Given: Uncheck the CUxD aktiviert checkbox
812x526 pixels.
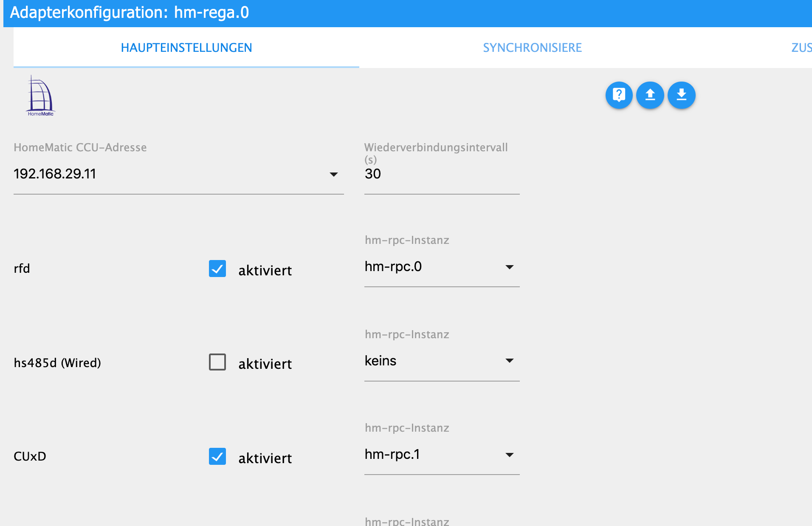Looking at the screenshot, I should [217, 456].
